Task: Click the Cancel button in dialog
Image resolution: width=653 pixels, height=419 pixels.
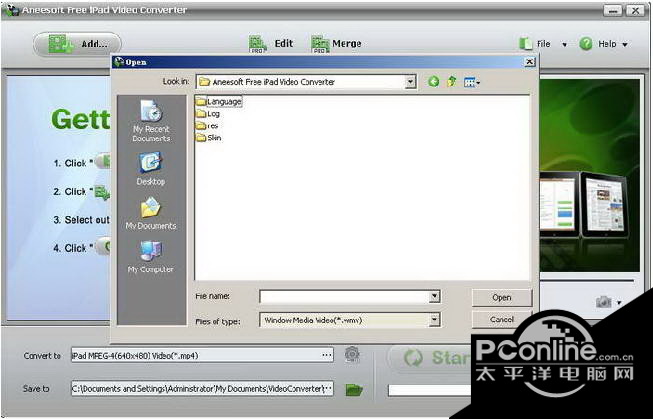Action: tap(501, 319)
